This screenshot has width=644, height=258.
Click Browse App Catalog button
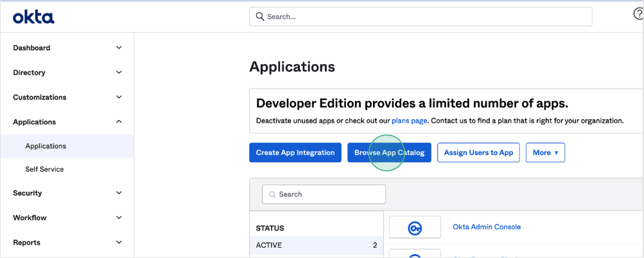point(389,152)
